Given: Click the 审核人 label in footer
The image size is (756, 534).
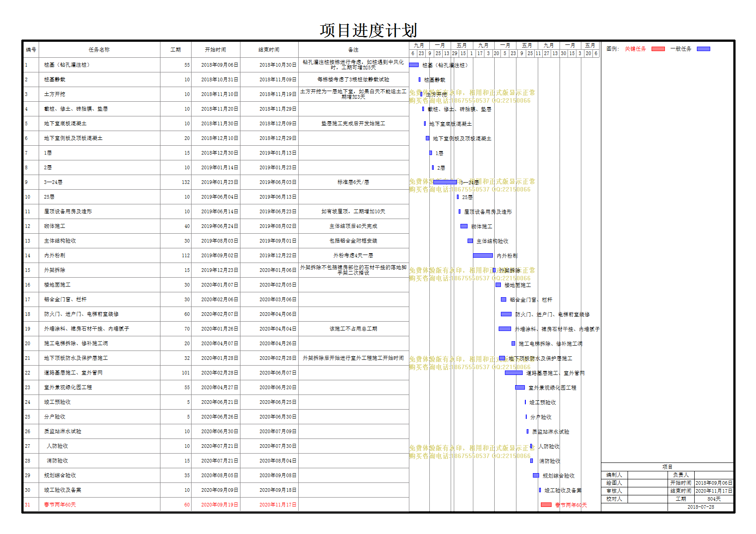Looking at the screenshot, I should tap(614, 491).
